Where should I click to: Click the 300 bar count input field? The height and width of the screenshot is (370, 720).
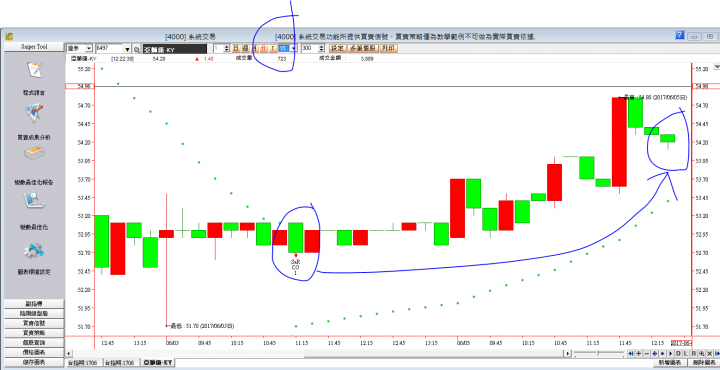(x=310, y=49)
